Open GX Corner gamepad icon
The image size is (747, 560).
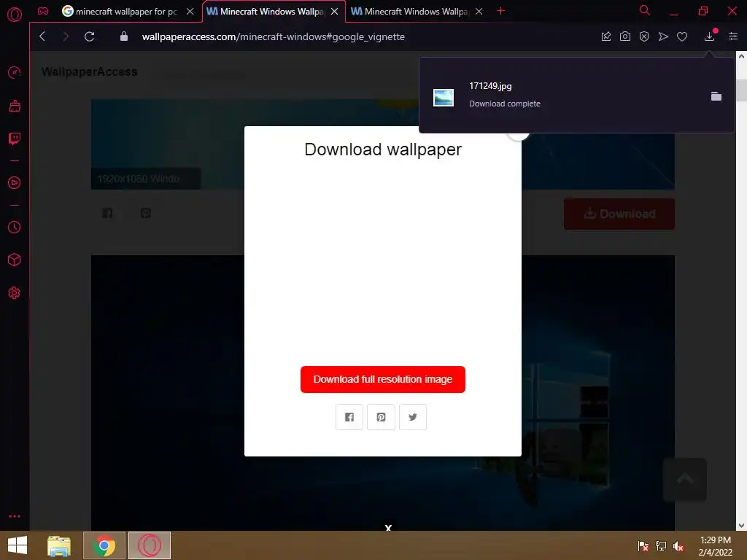(43, 11)
